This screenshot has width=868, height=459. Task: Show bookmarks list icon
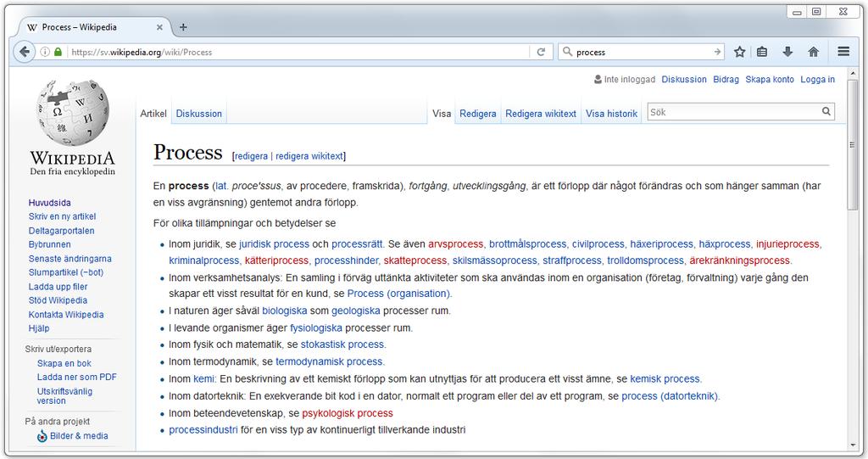pos(762,52)
